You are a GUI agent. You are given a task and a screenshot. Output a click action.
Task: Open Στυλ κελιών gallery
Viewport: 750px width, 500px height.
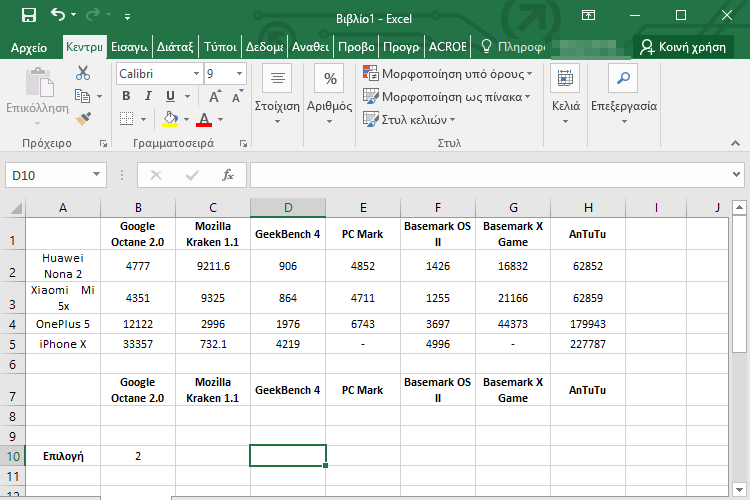[x=409, y=120]
